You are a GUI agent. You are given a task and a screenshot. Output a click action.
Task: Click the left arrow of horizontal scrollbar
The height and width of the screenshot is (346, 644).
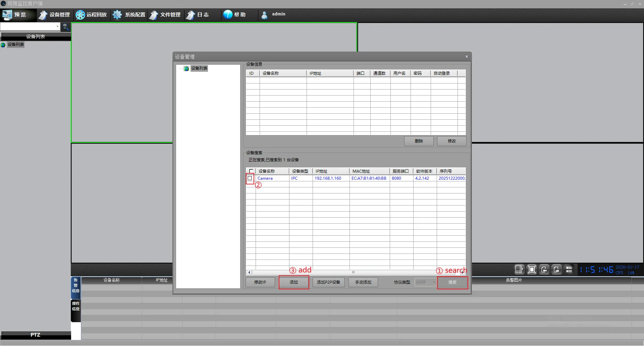(249, 273)
